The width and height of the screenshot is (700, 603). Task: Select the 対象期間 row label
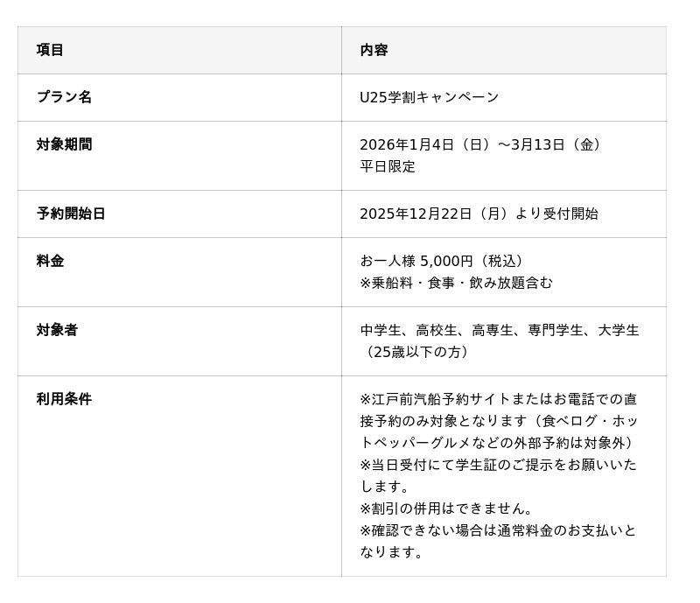(64, 144)
